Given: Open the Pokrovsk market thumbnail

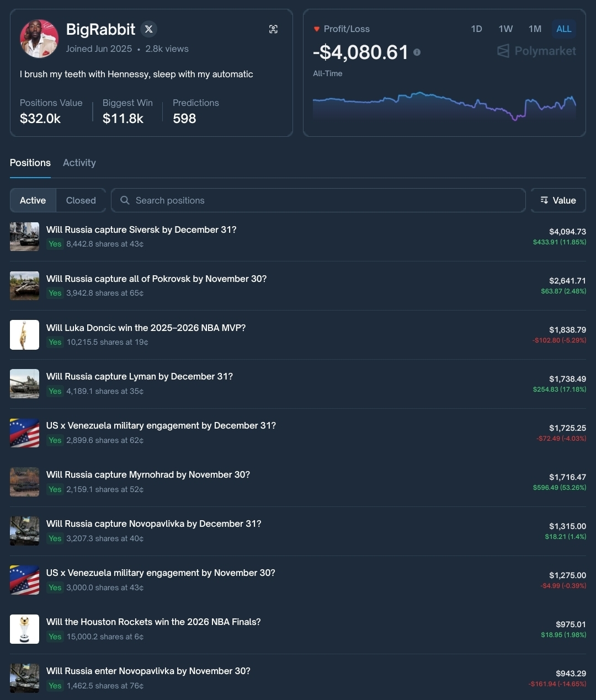Looking at the screenshot, I should [24, 286].
